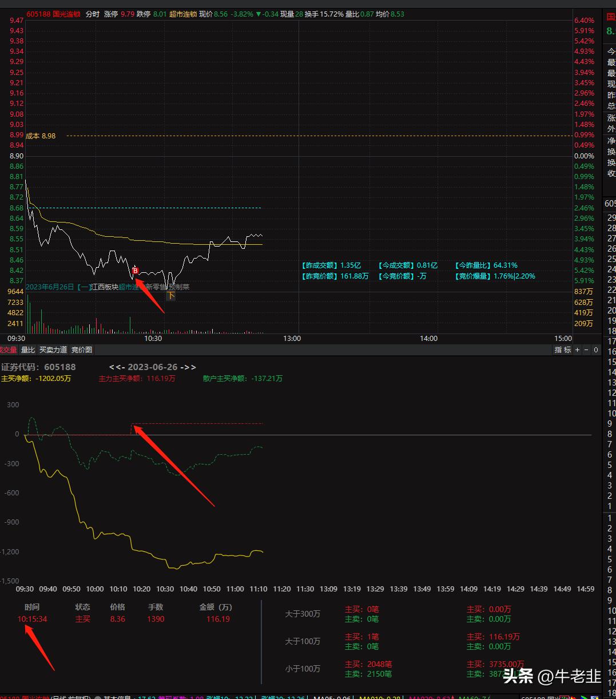Select the 10:15:34 trade record row
This screenshot has width=616, height=699.
(124, 619)
